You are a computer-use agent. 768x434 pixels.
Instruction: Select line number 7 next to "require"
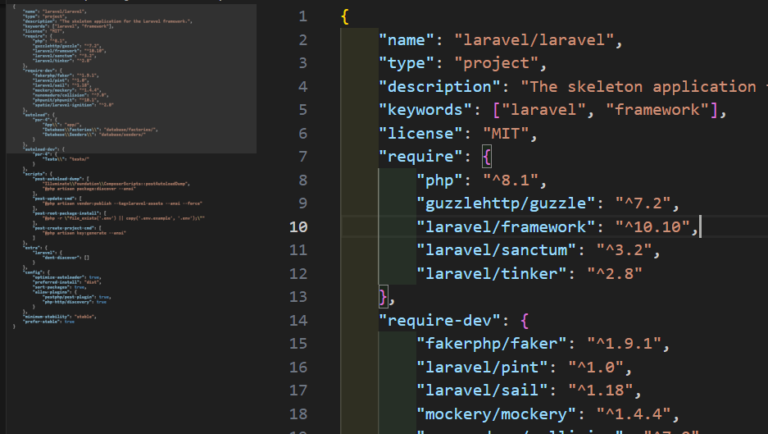coord(302,156)
